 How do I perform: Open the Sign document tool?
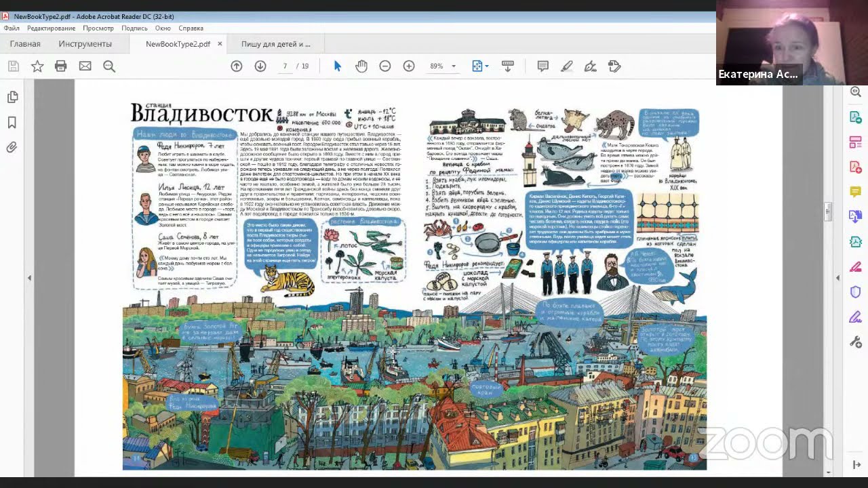[591, 66]
